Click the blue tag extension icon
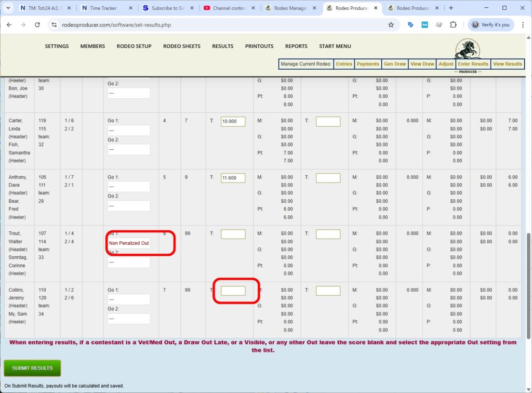This screenshot has height=393, width=532. [x=411, y=24]
